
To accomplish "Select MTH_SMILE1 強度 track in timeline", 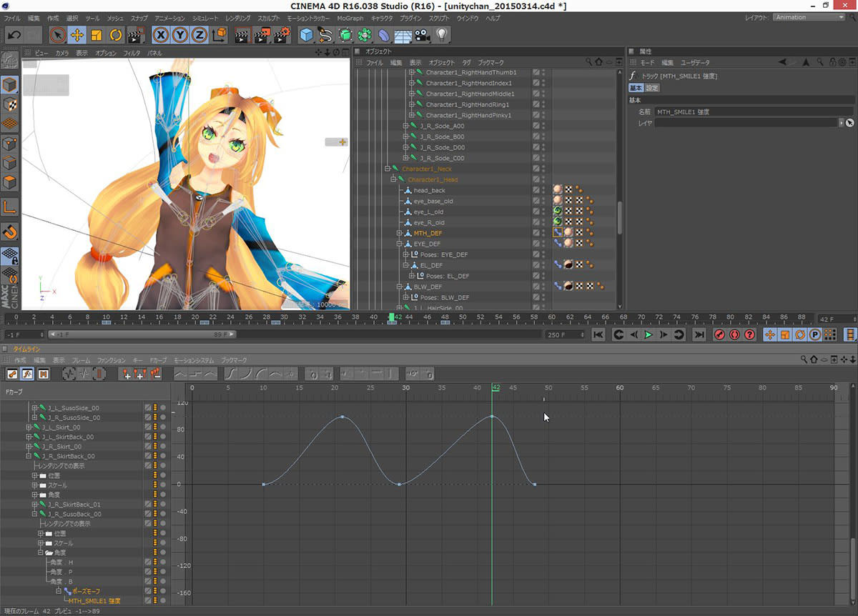I will pyautogui.click(x=94, y=601).
